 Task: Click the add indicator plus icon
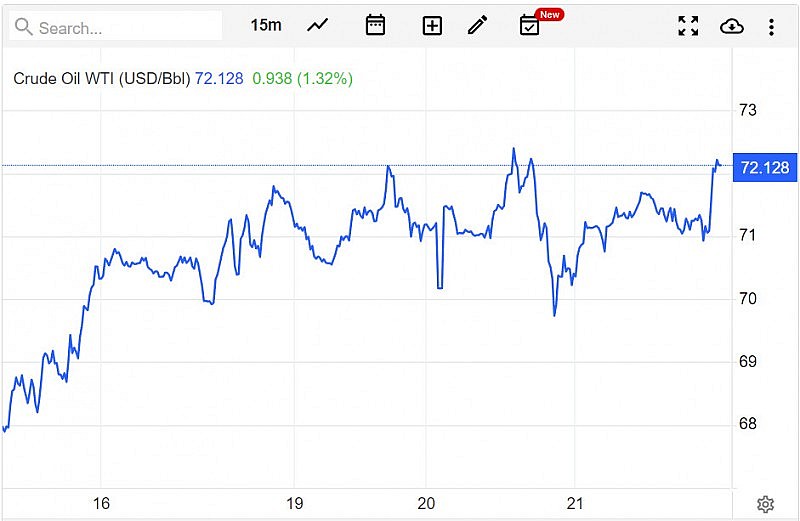[x=432, y=26]
